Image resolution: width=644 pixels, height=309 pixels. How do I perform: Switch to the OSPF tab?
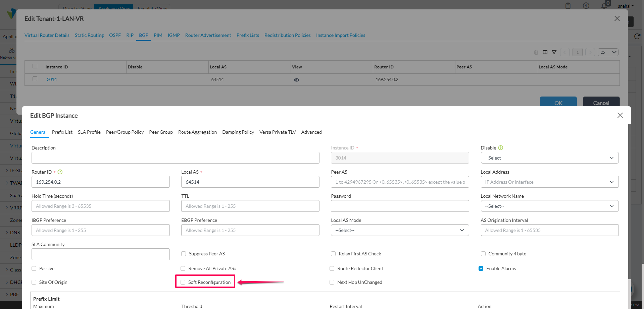pos(115,35)
